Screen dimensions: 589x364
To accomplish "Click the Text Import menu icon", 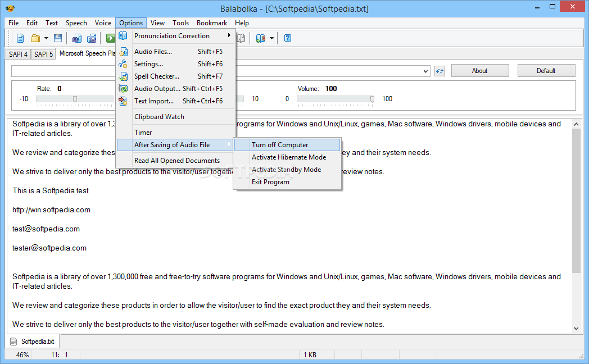I will [x=123, y=101].
